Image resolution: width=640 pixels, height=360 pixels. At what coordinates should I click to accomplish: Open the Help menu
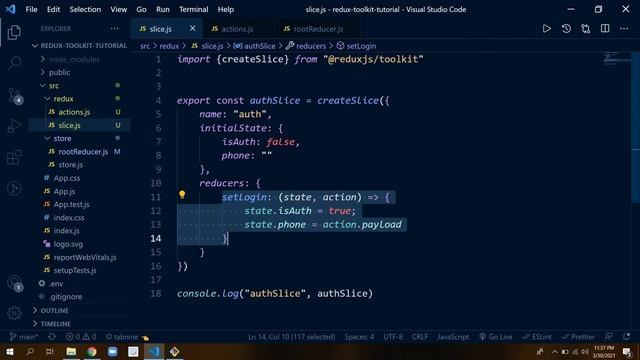(226, 9)
